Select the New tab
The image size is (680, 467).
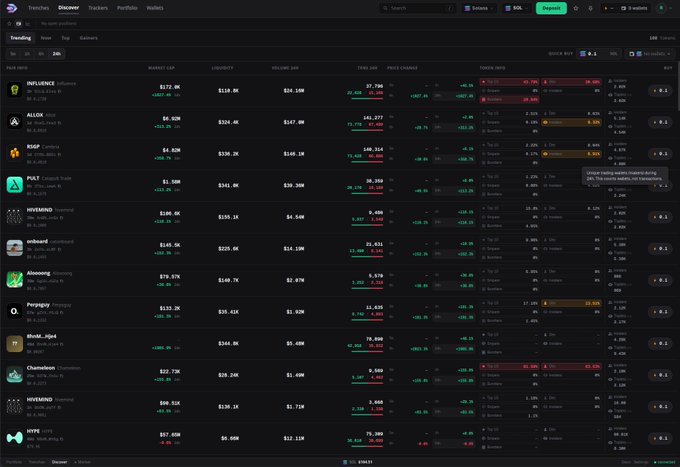pos(46,38)
